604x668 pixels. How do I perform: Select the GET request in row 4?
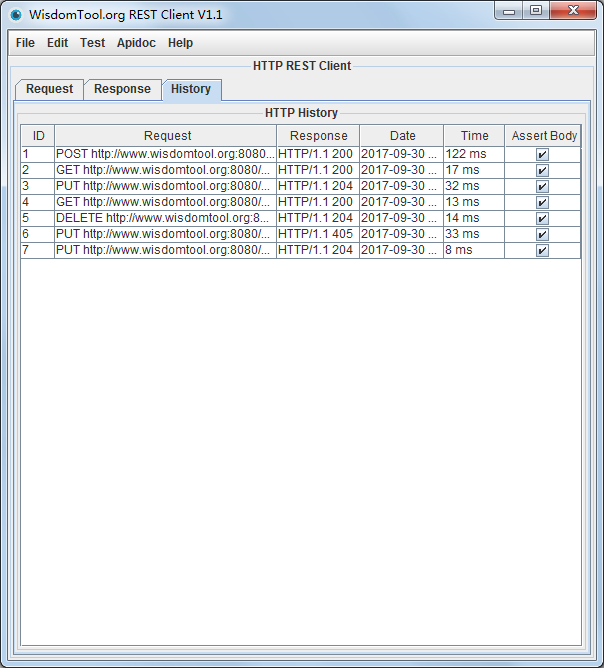(x=165, y=202)
